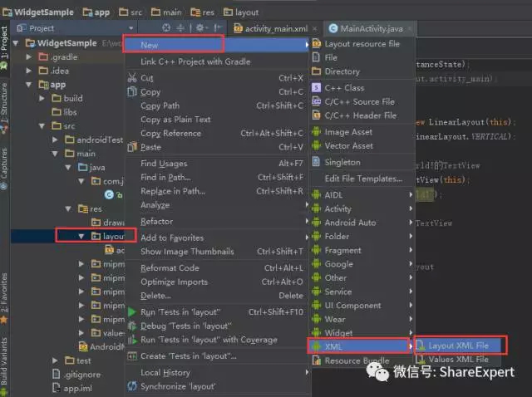Click the C/C++ Header File icon
The height and width of the screenshot is (397, 532).
(316, 115)
